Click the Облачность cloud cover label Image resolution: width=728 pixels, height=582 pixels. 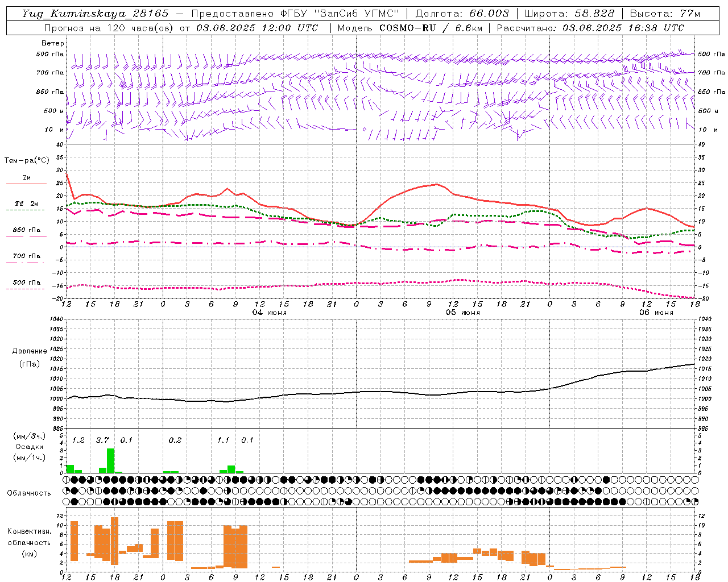coord(29,493)
